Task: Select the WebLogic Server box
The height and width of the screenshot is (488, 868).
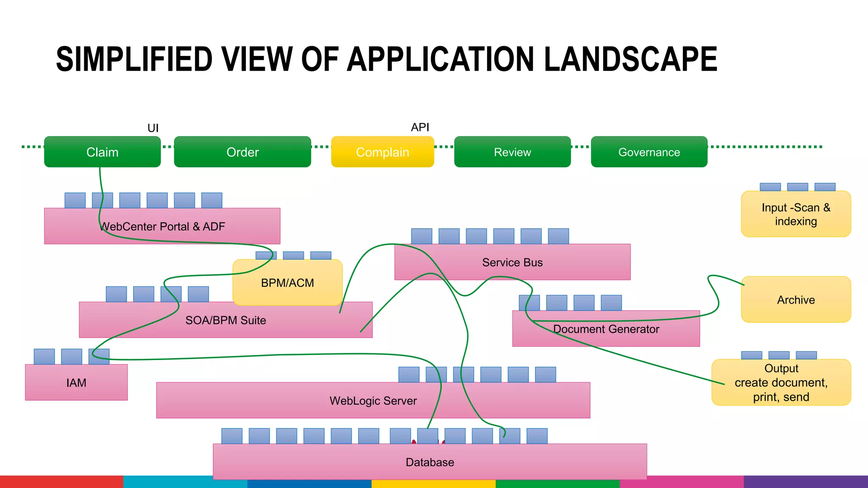Action: pos(373,400)
